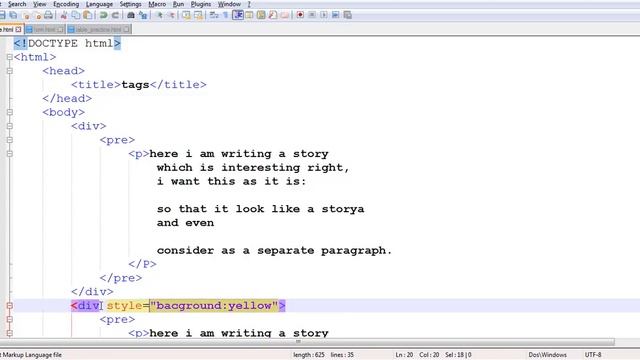The image size is (640, 360).
Task: Close the table_practice.html tab
Action: point(126,29)
